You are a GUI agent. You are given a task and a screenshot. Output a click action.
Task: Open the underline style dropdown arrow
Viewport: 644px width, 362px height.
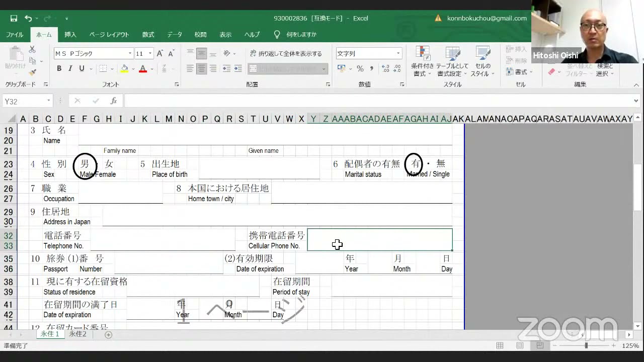91,69
